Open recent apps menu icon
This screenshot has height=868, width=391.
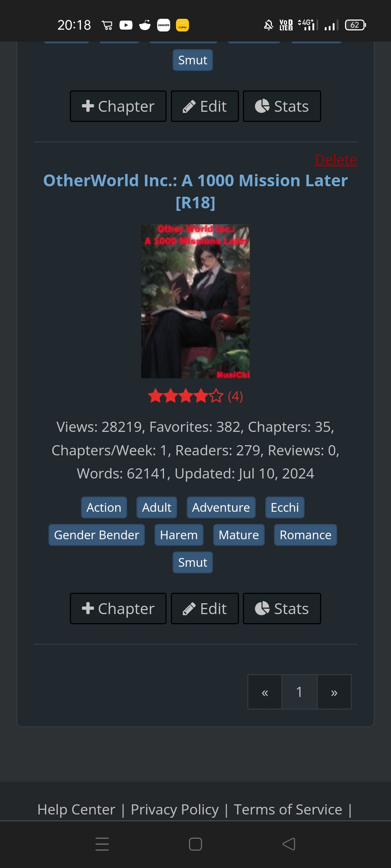[102, 844]
